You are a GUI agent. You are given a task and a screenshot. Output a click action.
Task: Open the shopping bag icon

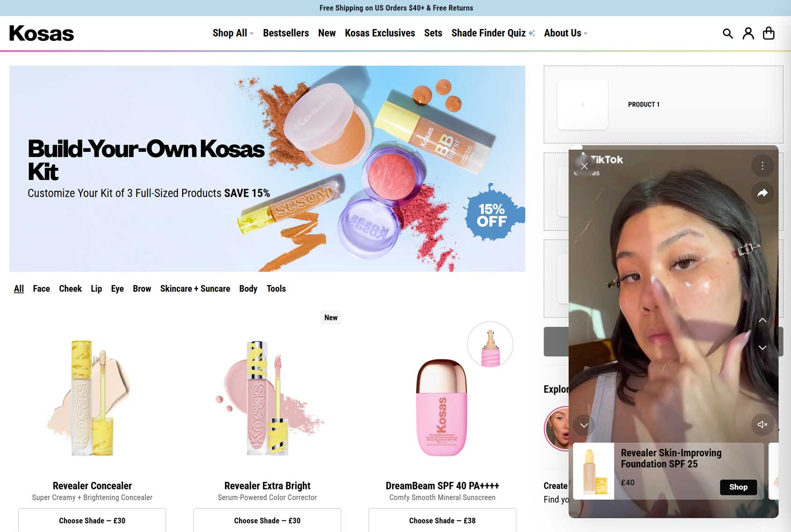click(x=769, y=33)
